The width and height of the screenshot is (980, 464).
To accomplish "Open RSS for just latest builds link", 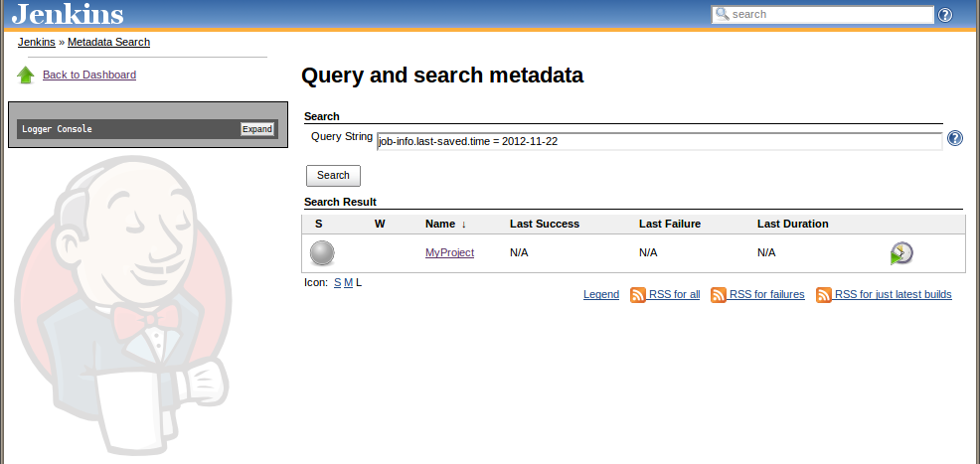I will pos(894,295).
